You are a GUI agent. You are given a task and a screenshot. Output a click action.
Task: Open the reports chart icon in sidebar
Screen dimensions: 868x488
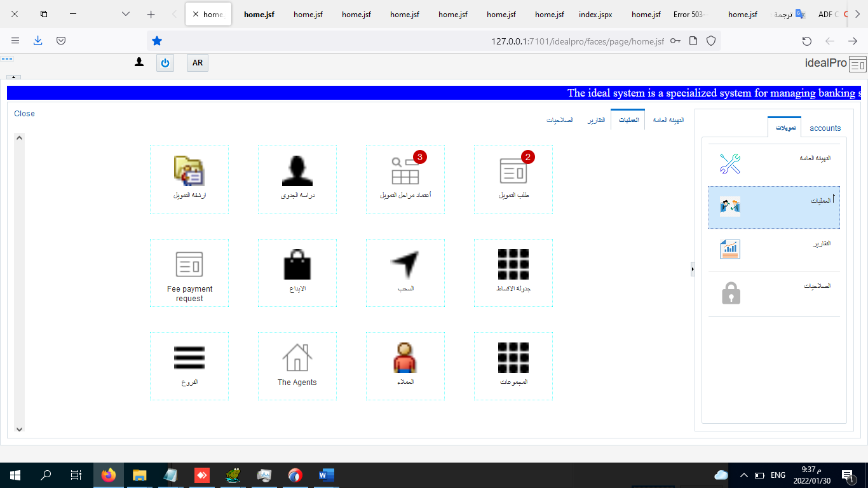[730, 249]
